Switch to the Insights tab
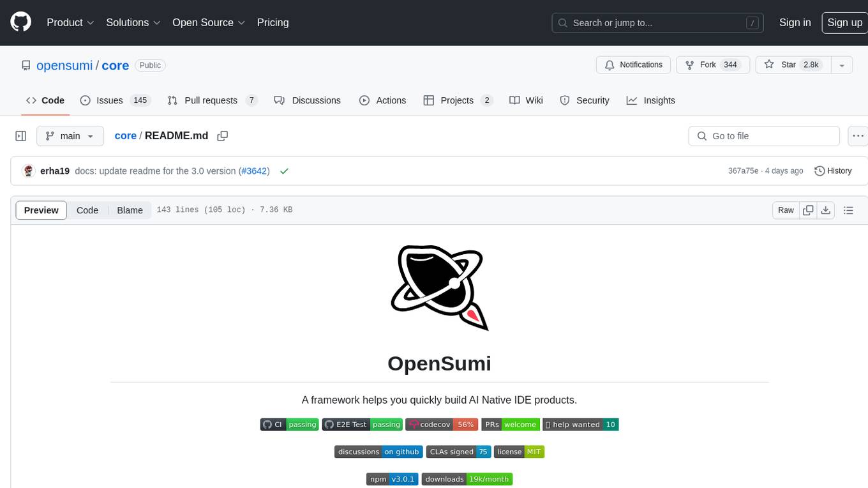The image size is (868, 488). point(651,100)
